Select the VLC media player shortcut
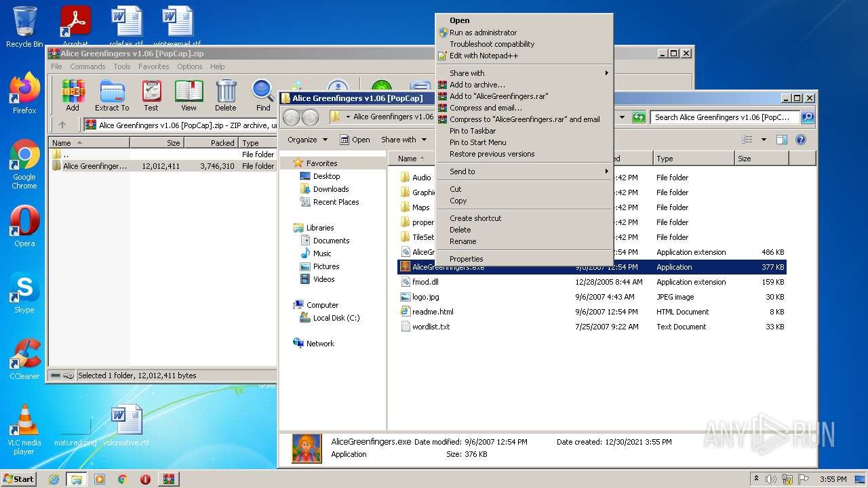 (x=24, y=430)
